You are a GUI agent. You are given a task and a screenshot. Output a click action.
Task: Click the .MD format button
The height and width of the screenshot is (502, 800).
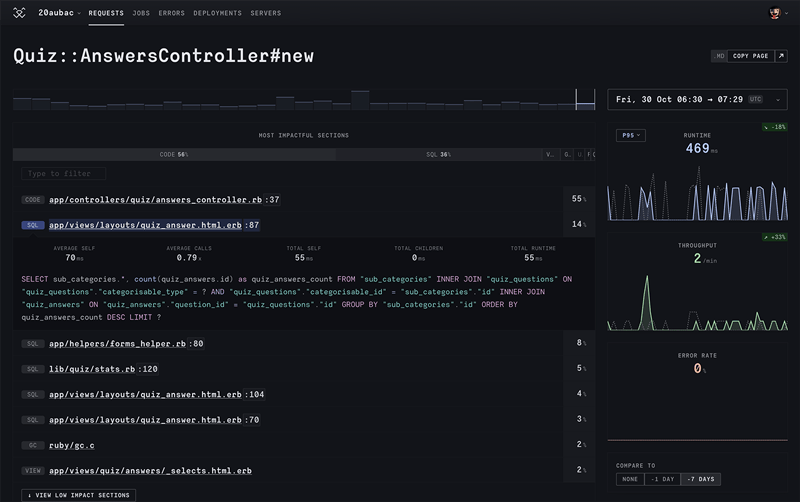point(719,56)
